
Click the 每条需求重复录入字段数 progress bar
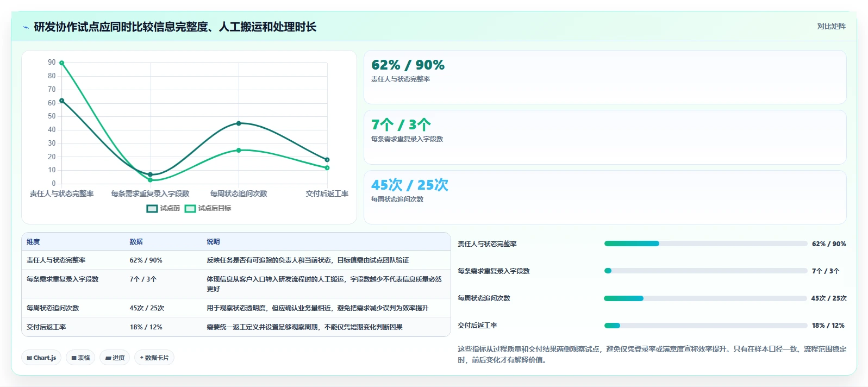705,271
